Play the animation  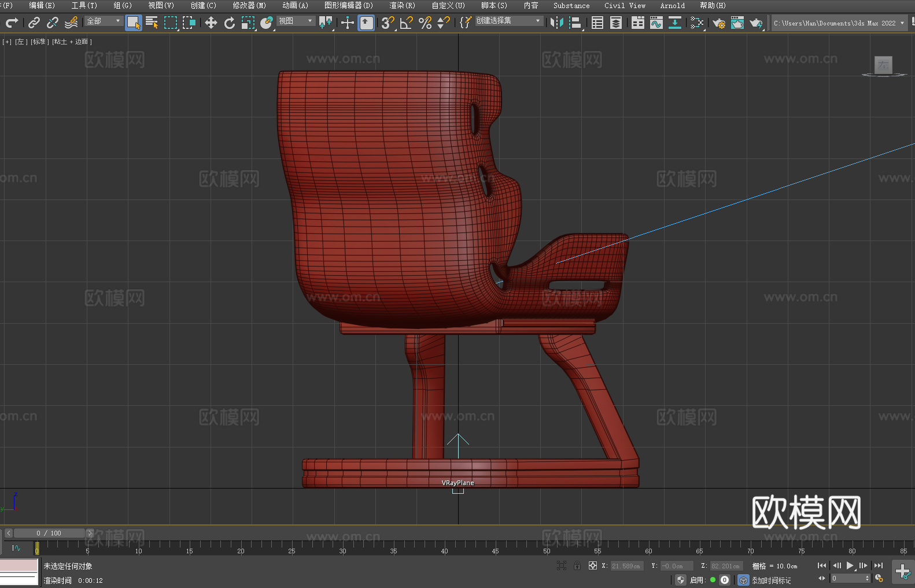[x=850, y=565]
